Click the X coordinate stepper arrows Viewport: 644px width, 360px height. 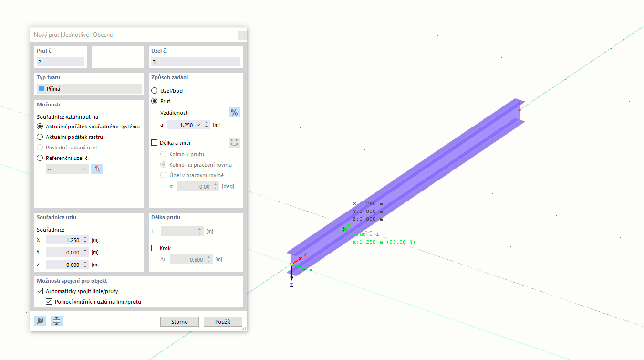tap(85, 240)
